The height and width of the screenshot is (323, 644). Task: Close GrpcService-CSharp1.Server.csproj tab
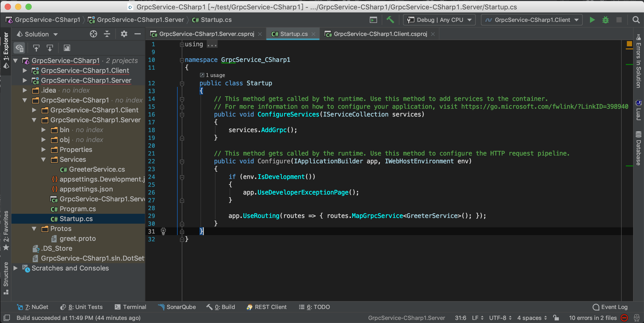pyautogui.click(x=260, y=34)
